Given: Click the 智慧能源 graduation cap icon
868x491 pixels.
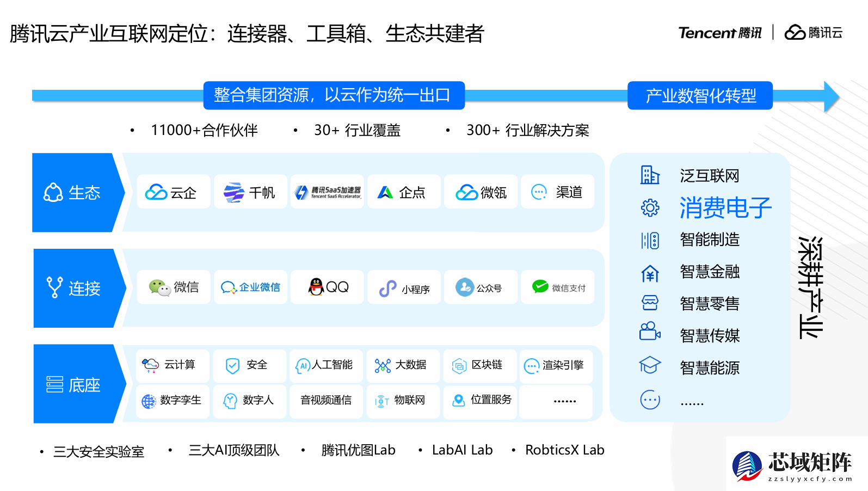Looking at the screenshot, I should pos(650,365).
